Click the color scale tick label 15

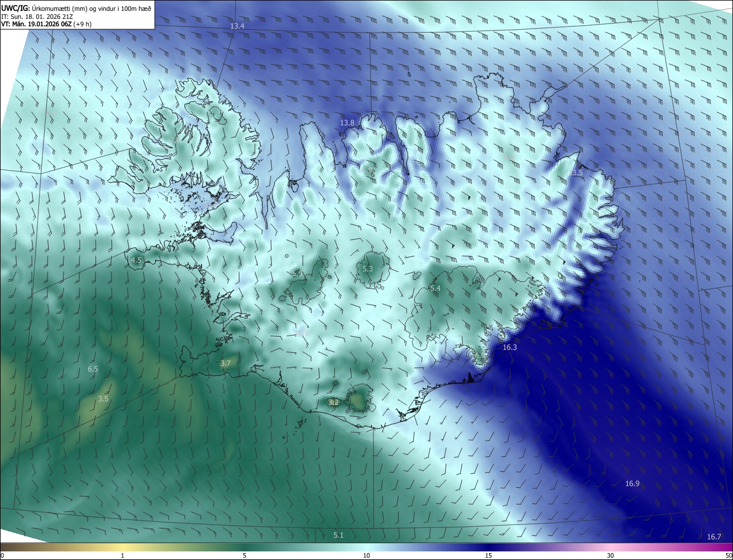click(488, 555)
